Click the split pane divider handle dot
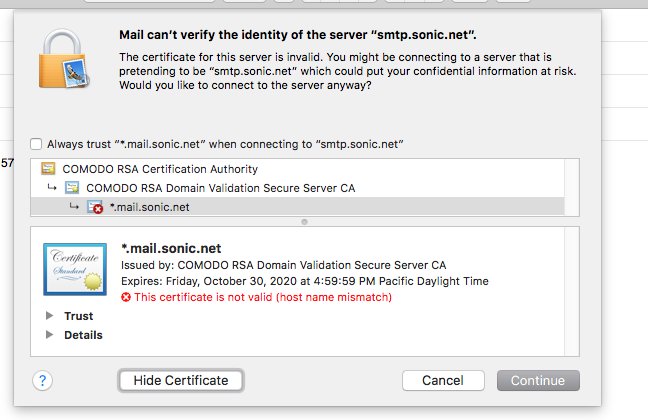This screenshot has height=420, width=648. tap(305, 222)
